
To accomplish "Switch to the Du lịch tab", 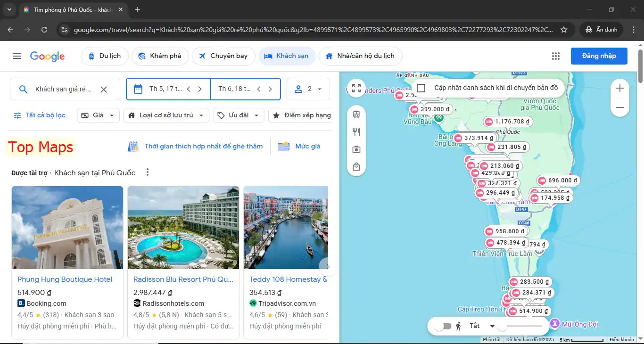I will [x=104, y=56].
